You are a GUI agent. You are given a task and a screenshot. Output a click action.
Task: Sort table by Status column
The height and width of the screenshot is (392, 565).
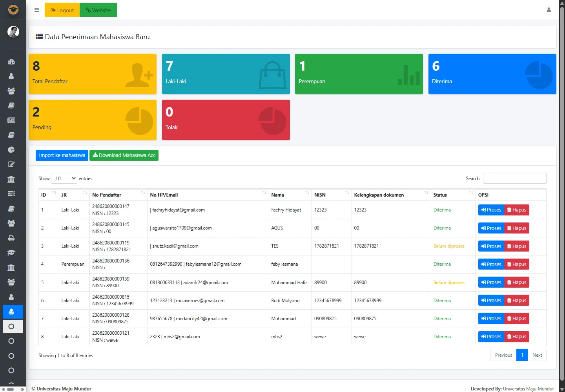click(x=453, y=195)
